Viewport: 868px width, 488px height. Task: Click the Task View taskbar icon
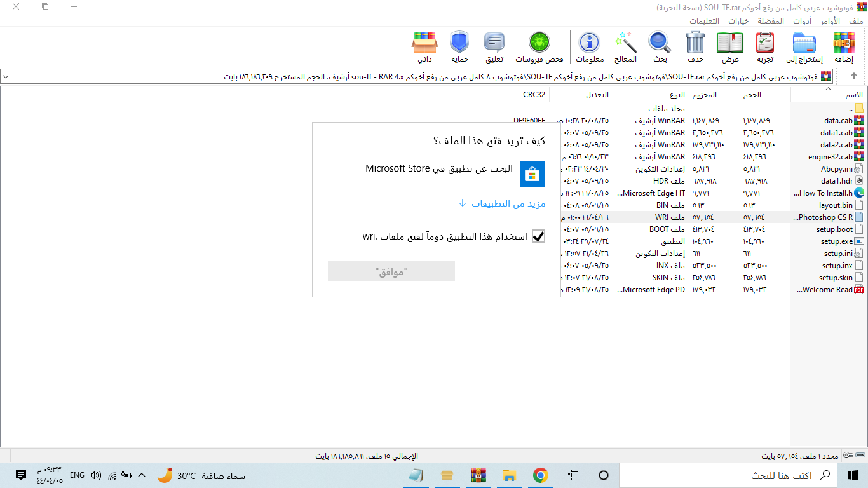573,475
